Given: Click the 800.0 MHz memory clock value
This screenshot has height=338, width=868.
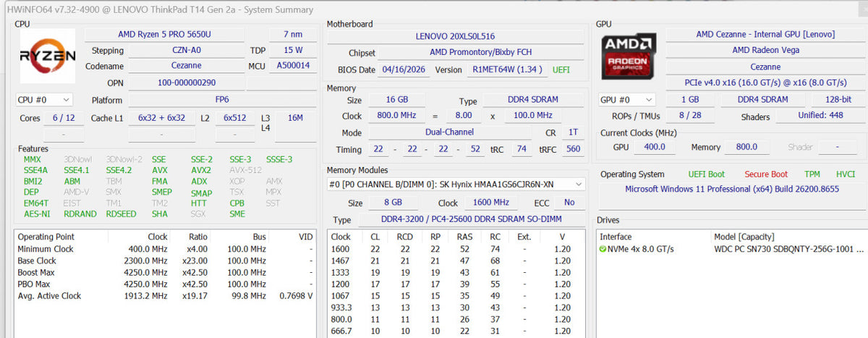Looking at the screenshot, I should click(399, 116).
